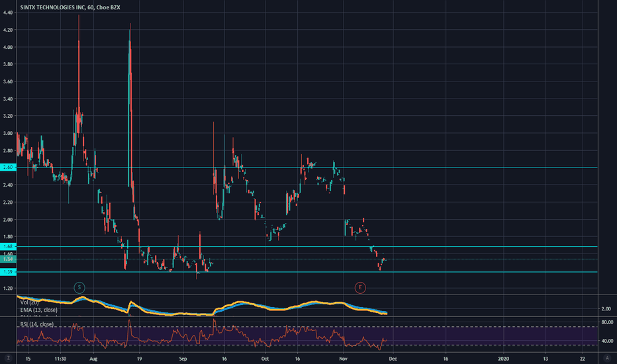Click the split marker S icon
The height and width of the screenshot is (364, 617).
click(x=79, y=287)
